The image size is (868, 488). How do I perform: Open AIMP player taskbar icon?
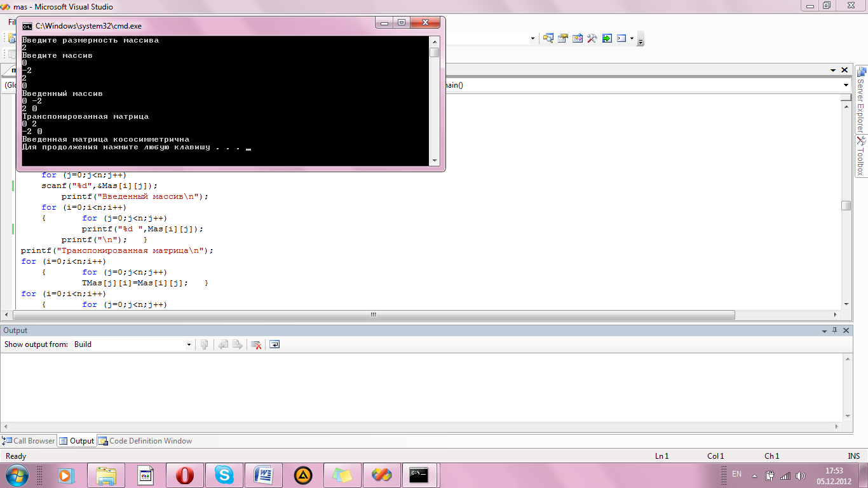coord(303,475)
